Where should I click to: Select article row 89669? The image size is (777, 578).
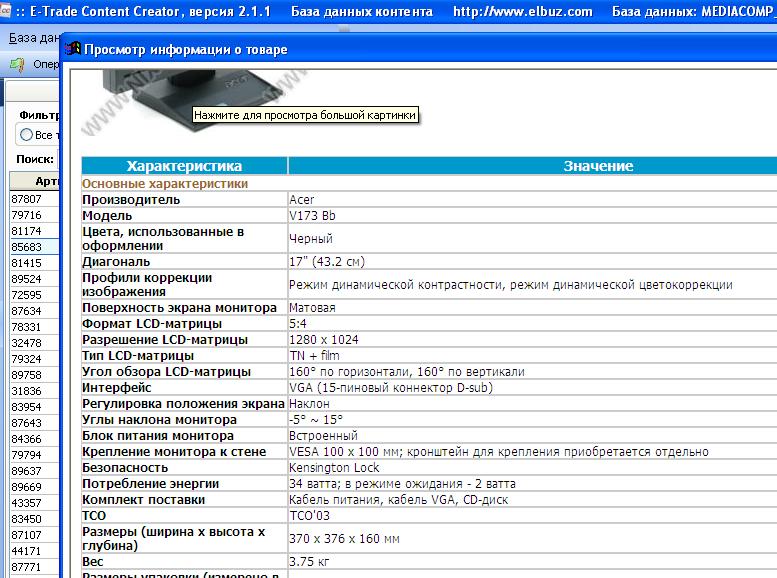pyautogui.click(x=34, y=487)
